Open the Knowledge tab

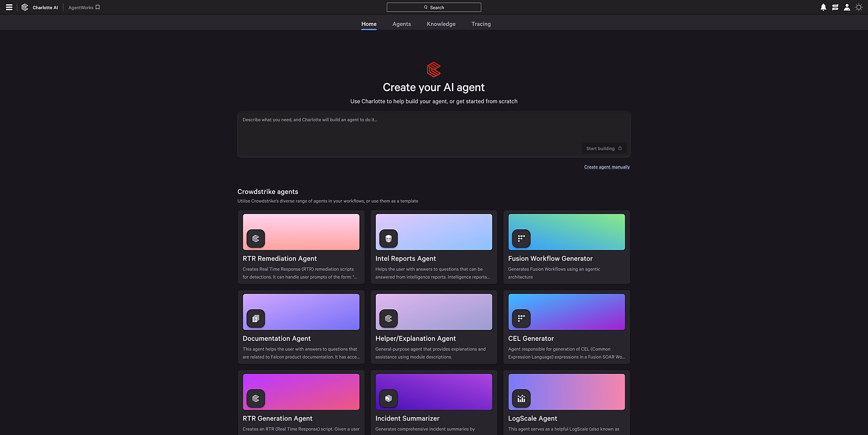click(x=441, y=24)
